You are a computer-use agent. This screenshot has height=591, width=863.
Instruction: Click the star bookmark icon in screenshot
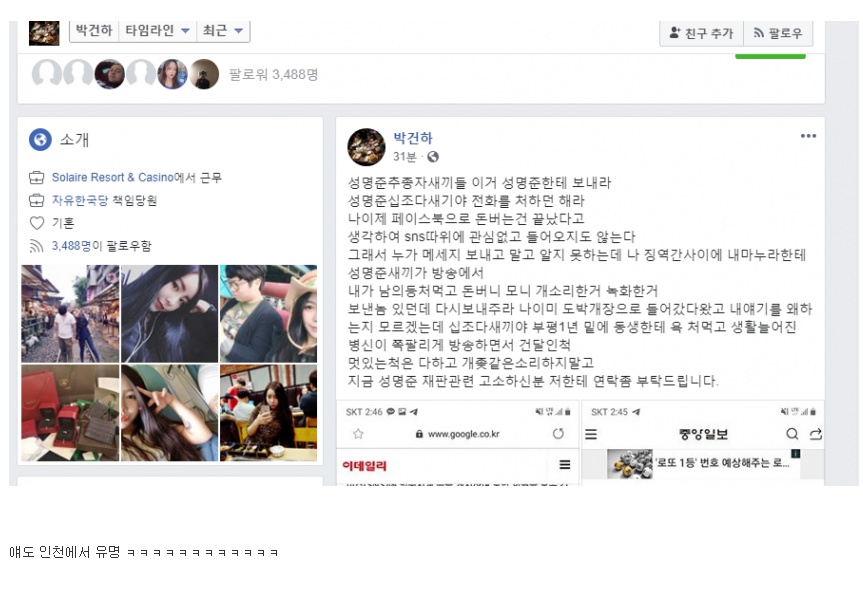click(358, 434)
